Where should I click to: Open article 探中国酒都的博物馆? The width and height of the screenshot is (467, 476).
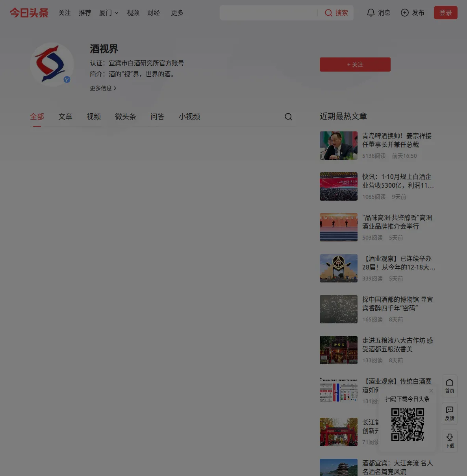398,304
